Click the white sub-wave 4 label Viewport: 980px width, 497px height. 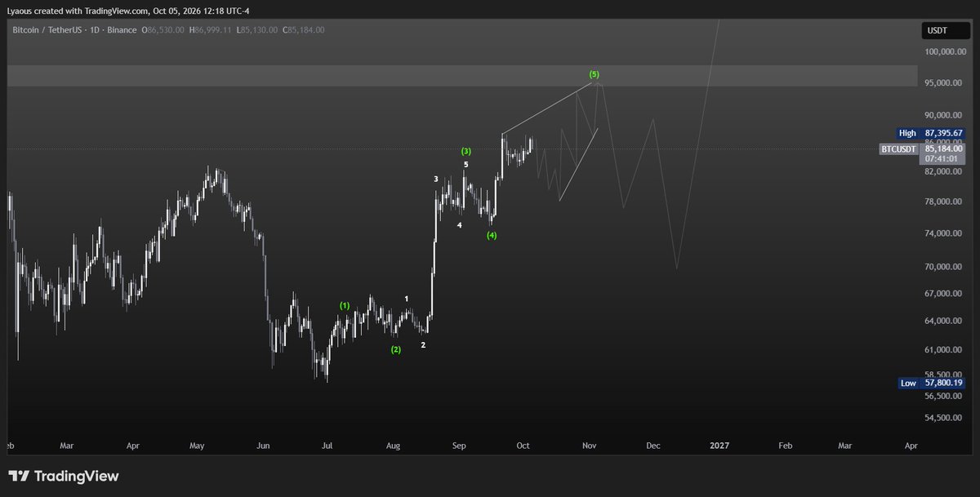(460, 225)
